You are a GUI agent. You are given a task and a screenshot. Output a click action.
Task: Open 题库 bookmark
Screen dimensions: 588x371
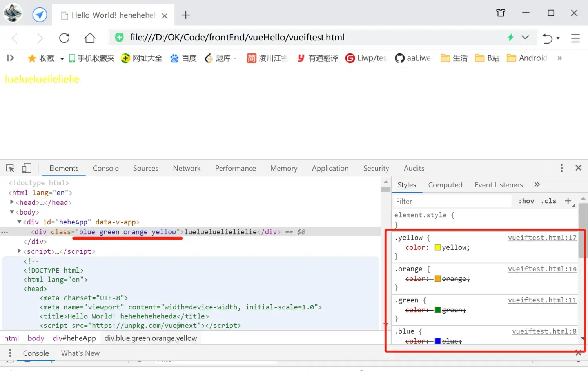pos(220,58)
